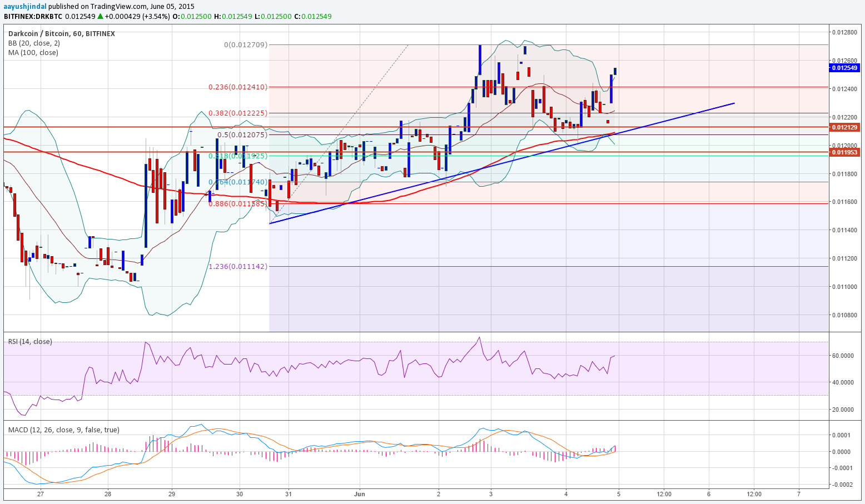Click the 31 date label on time axis

click(289, 493)
